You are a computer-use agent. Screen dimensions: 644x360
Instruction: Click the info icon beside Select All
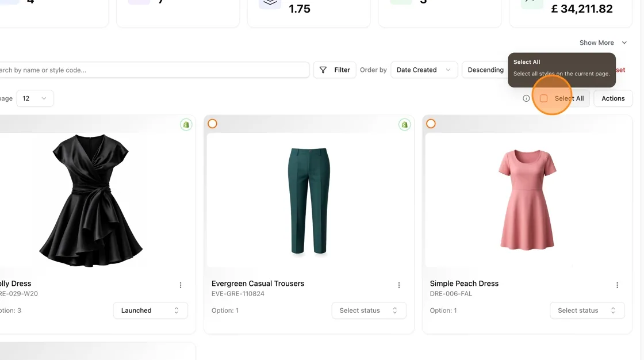pos(526,98)
